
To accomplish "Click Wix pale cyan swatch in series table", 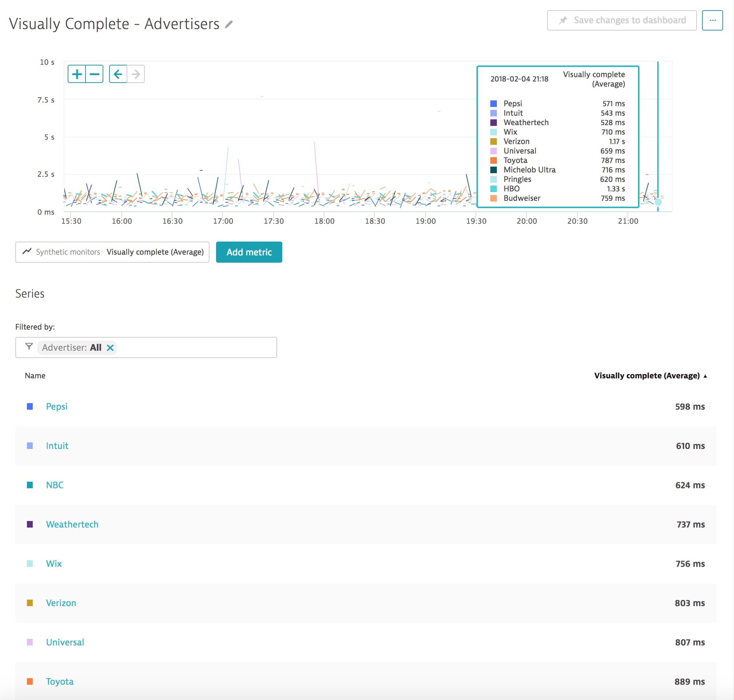I will [30, 564].
